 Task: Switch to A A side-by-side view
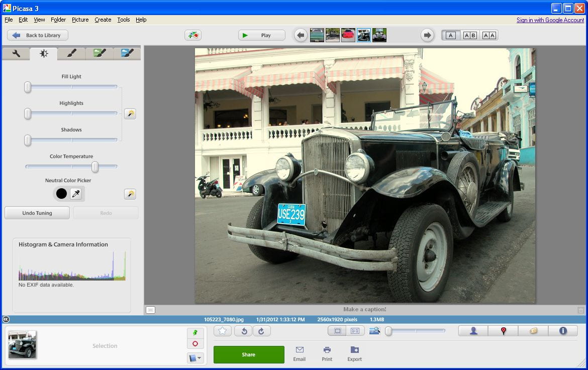tap(489, 35)
